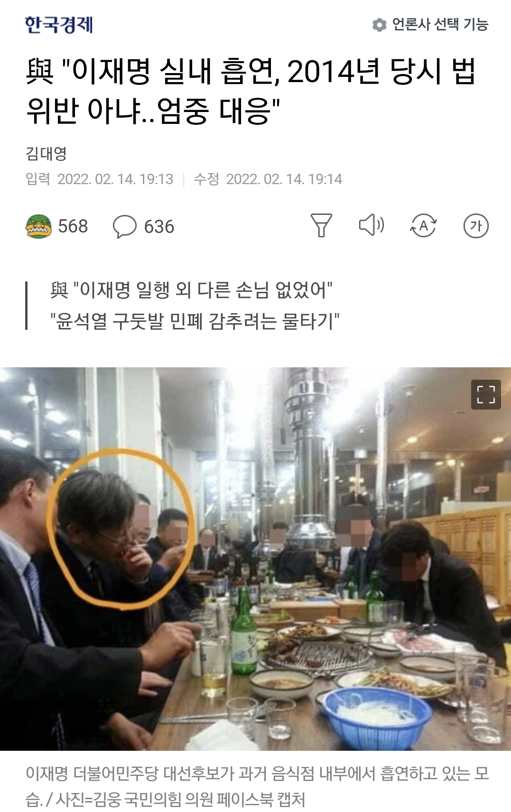Open 언론사 선택 기능 settings
Image resolution: width=511 pixels, height=812 pixels.
pyautogui.click(x=430, y=25)
